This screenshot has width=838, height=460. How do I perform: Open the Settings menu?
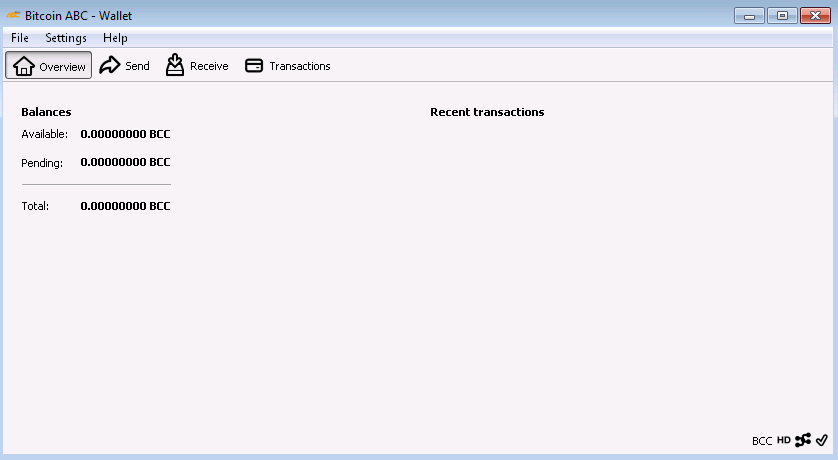66,38
